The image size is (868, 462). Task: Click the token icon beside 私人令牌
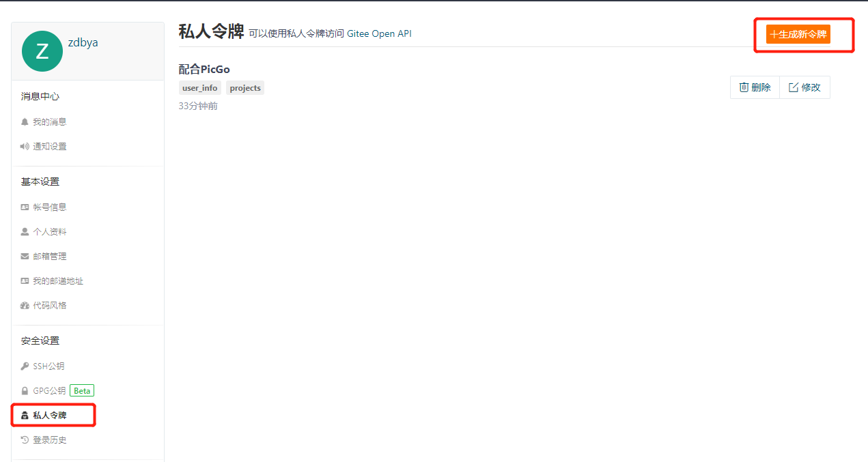coord(25,415)
